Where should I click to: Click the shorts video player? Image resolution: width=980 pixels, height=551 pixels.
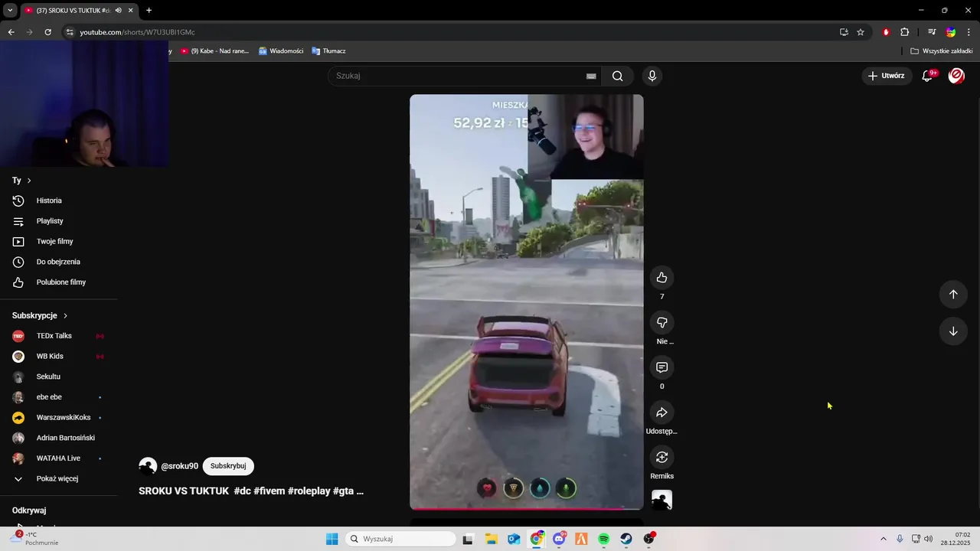pyautogui.click(x=526, y=302)
